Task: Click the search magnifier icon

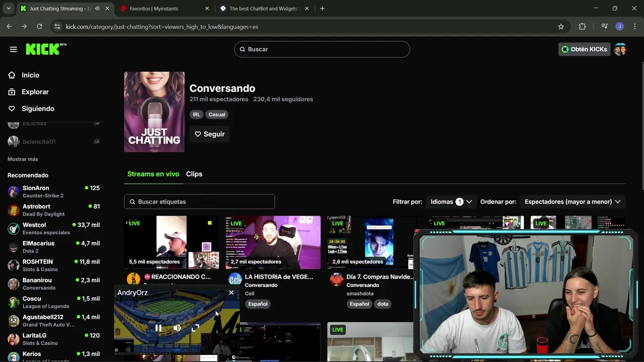Action: click(243, 49)
